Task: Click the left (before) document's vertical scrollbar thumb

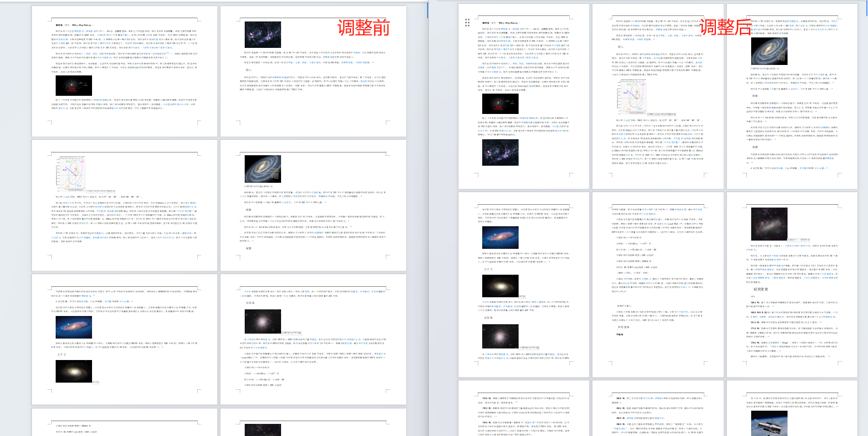Action: (428, 9)
